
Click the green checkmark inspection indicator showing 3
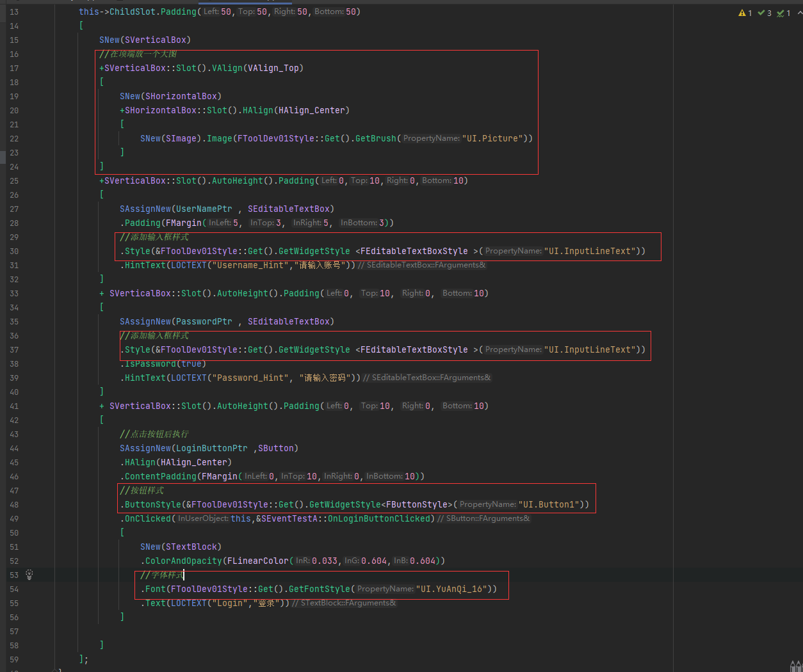click(762, 13)
